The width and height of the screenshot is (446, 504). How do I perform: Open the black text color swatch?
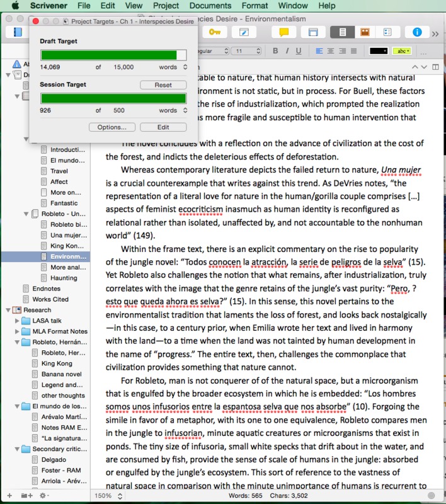click(379, 50)
